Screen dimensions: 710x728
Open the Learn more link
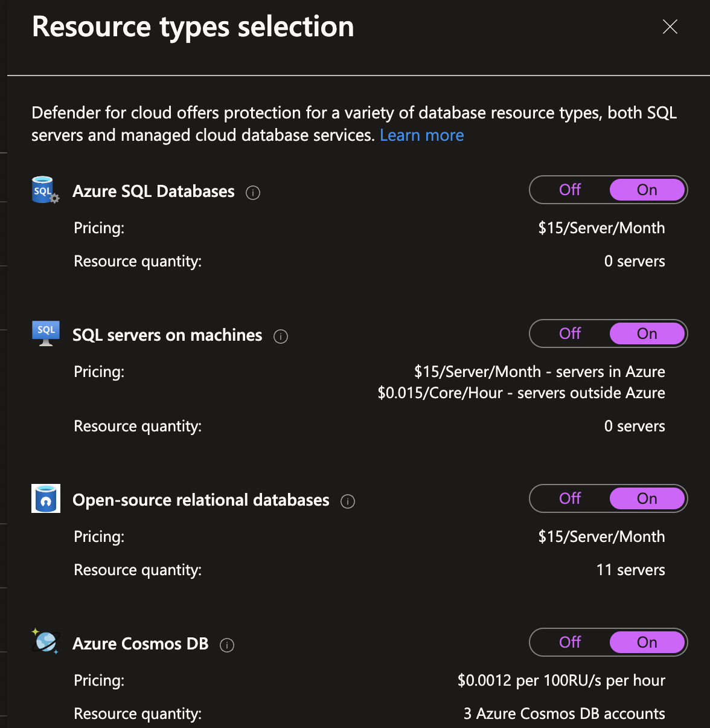pyautogui.click(x=421, y=135)
